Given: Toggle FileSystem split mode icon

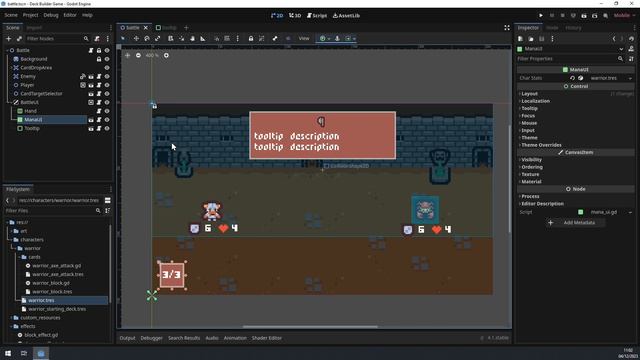Looking at the screenshot, I should [108, 200].
